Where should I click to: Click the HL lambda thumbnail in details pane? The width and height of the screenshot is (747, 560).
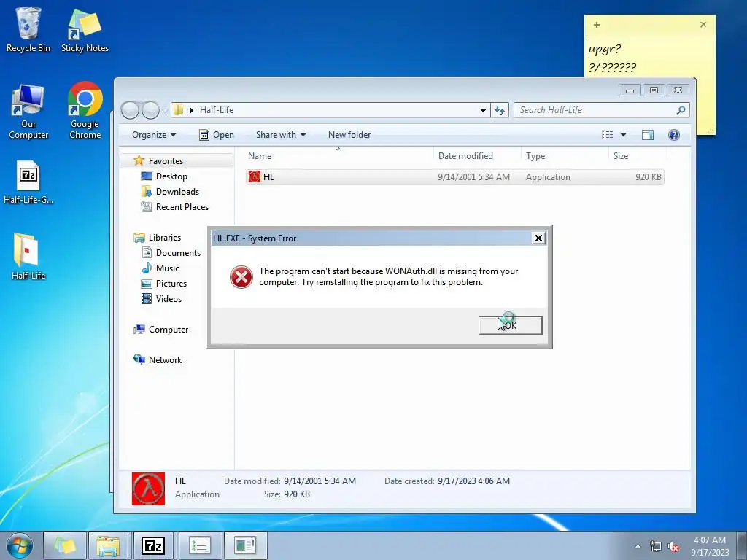pos(148,489)
